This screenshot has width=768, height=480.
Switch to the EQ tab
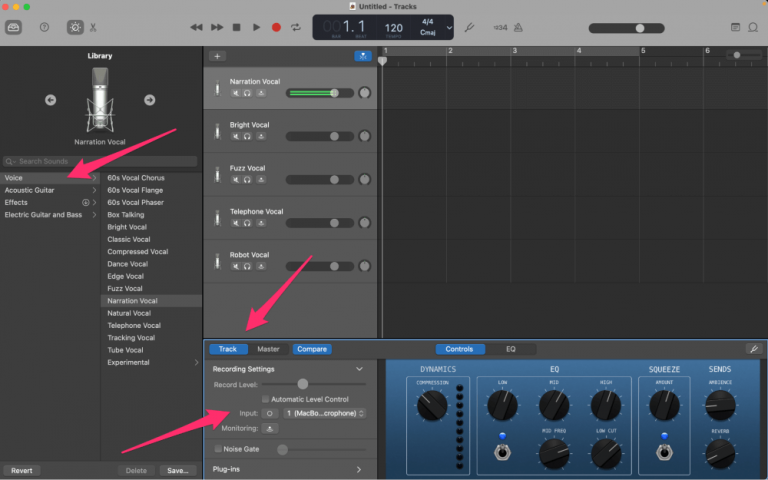(x=510, y=349)
